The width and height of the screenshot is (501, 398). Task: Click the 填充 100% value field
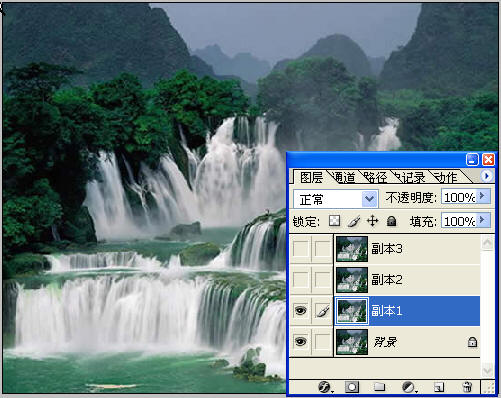tap(460, 221)
